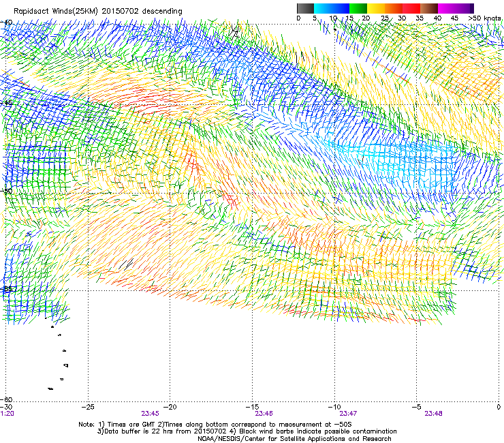Click the brown 35-40 knots color segment
Viewport: 504px width, 443px height.
(x=429, y=8)
